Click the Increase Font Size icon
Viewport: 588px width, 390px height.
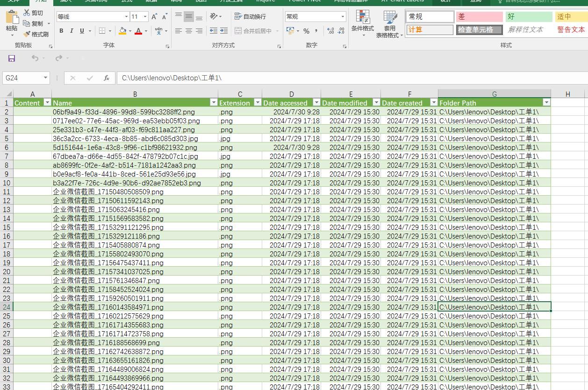pos(155,17)
